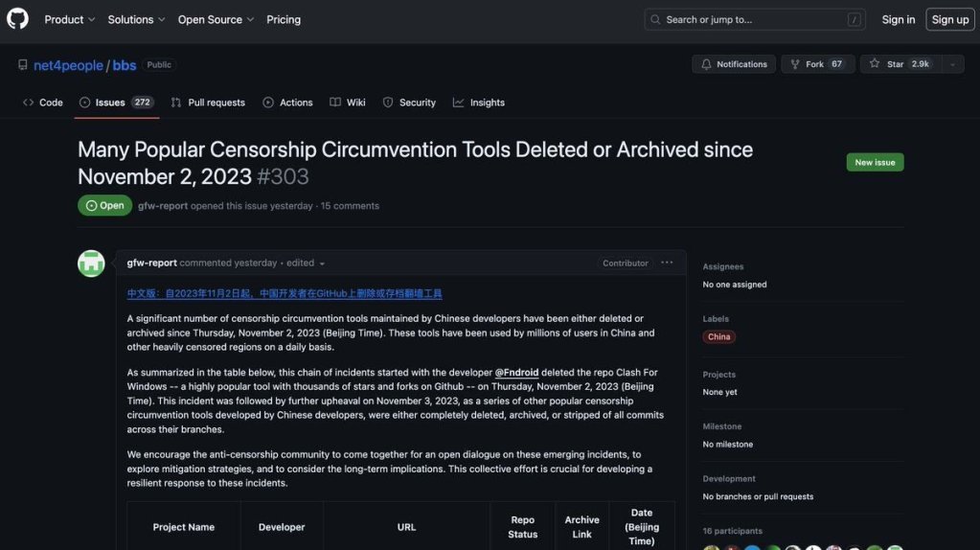Open comment options three-dot menu
The image size is (980, 550).
click(667, 263)
